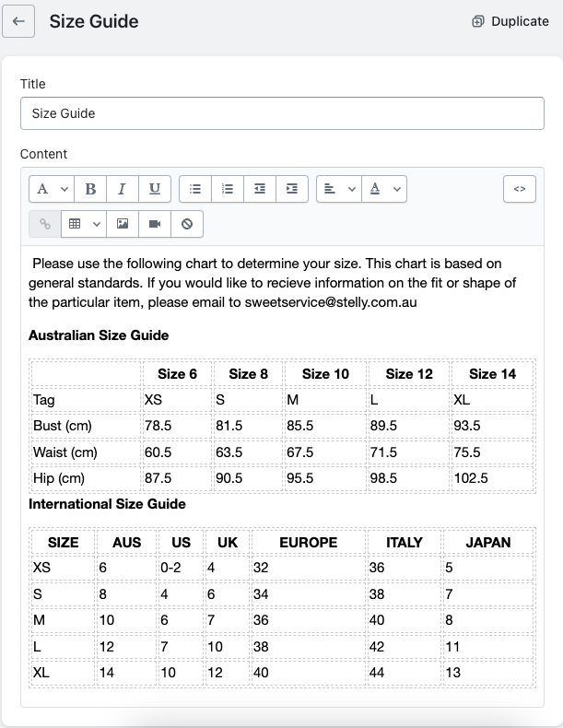Increase indent with the indent icon
563x728 pixels.
coord(291,189)
